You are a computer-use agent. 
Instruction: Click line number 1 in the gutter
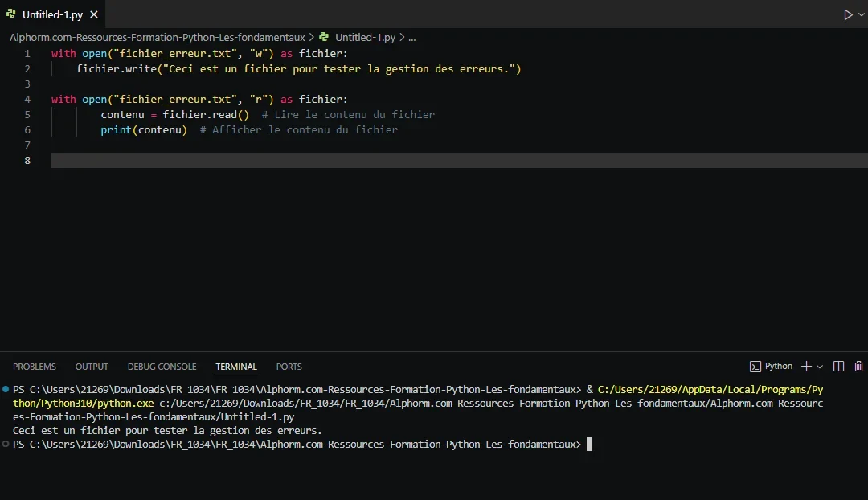click(x=27, y=54)
